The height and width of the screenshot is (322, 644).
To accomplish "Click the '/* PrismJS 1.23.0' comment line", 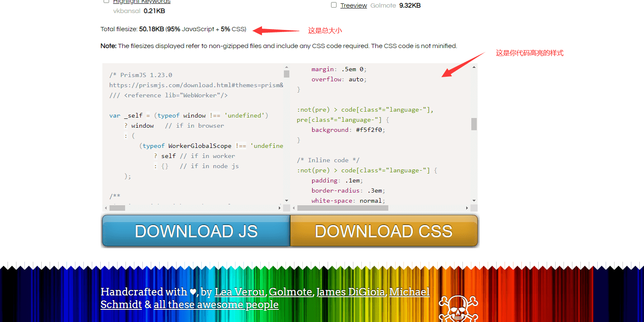I will pyautogui.click(x=141, y=75).
